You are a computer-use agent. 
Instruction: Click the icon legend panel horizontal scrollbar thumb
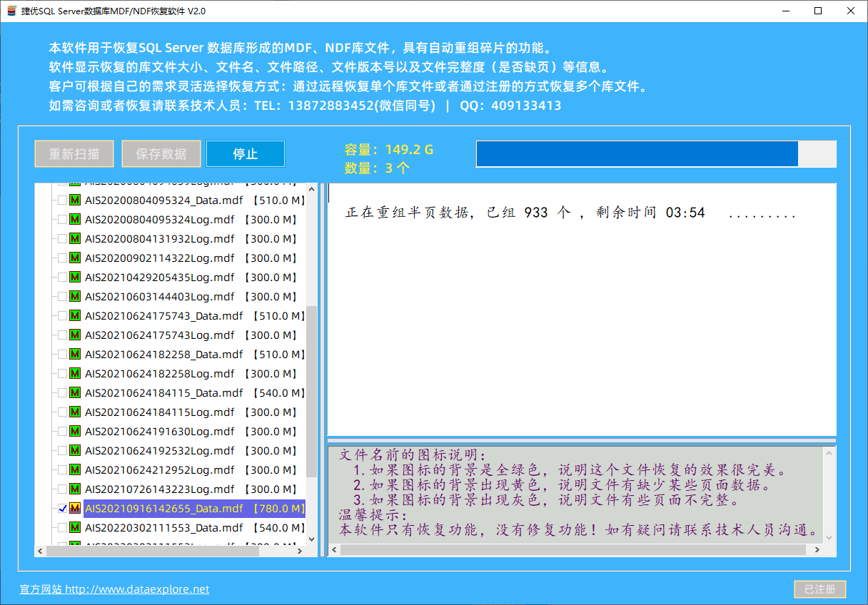point(572,550)
